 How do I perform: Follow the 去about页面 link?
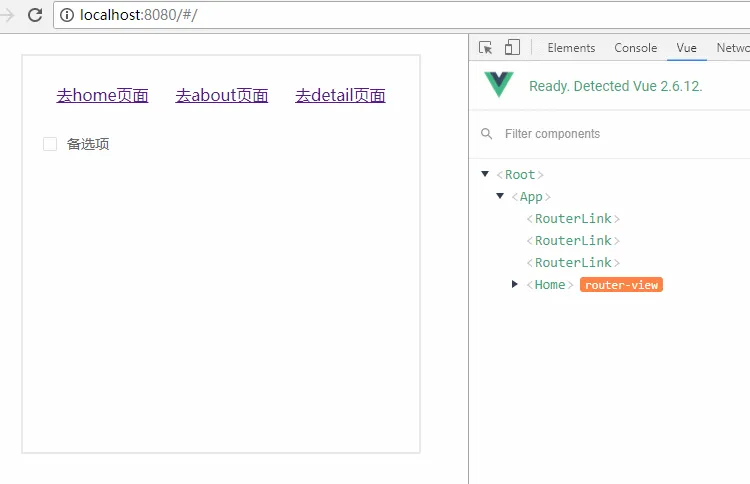click(x=221, y=95)
